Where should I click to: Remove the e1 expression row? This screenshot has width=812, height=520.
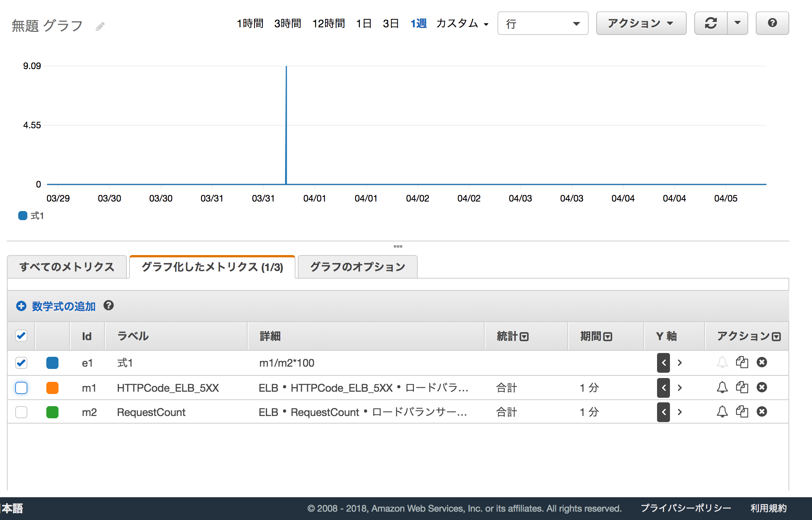(762, 362)
